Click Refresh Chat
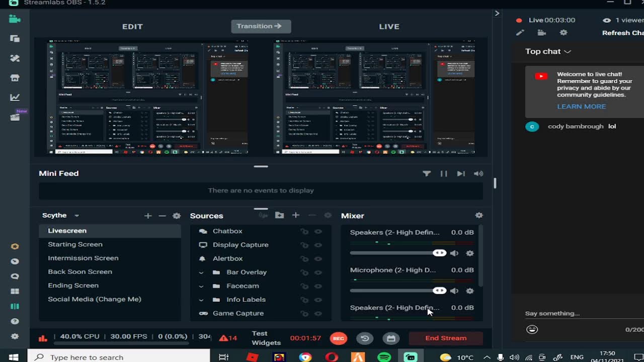Image resolution: width=644 pixels, height=362 pixels. tap(623, 33)
